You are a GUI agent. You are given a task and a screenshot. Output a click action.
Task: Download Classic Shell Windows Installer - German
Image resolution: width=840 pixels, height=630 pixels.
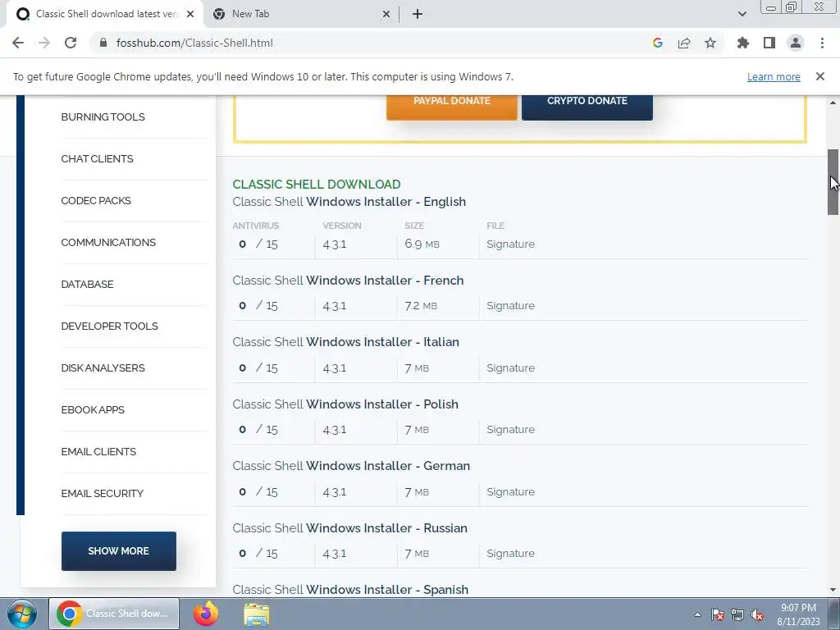click(x=351, y=466)
